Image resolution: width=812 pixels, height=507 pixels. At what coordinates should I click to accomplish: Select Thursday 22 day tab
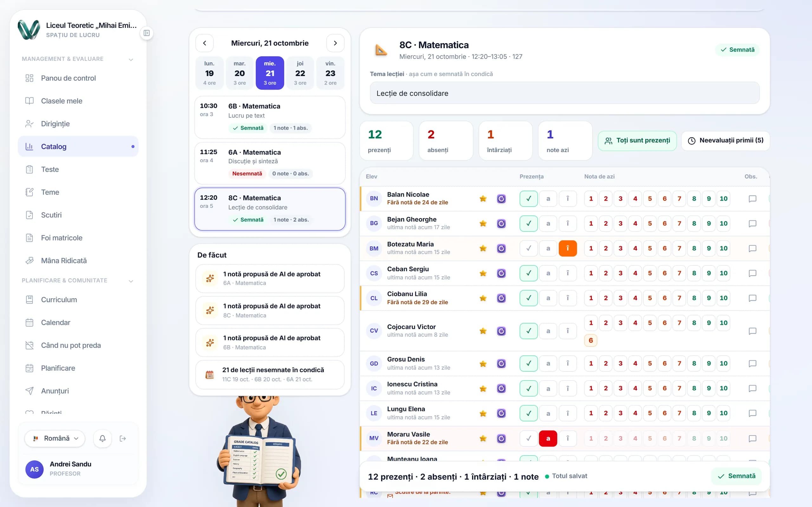(x=300, y=73)
